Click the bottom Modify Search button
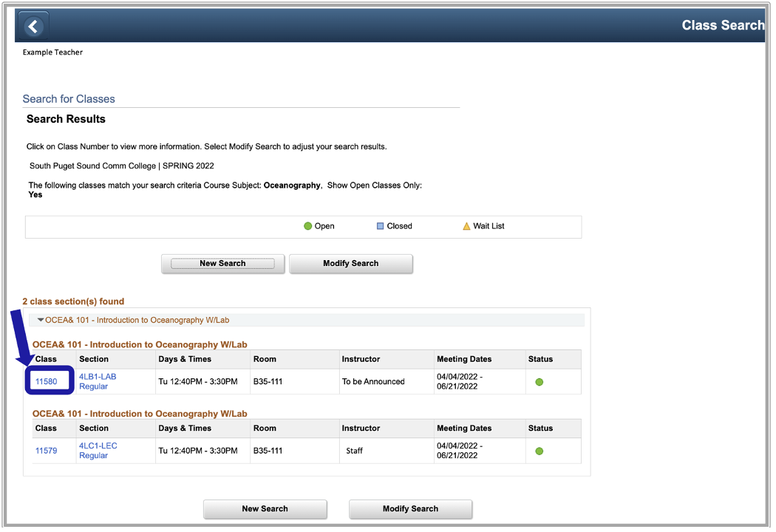The image size is (776, 532). [x=410, y=509]
